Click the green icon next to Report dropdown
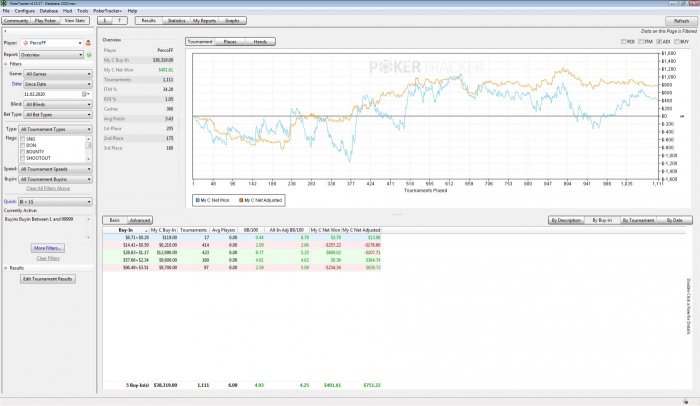The image size is (700, 406). 88,56
